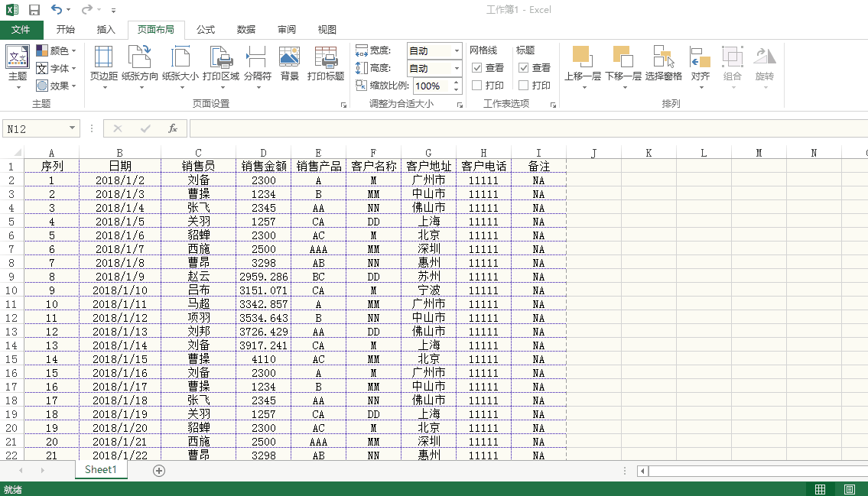Switch to Home (开始) tab
This screenshot has height=496, width=868.
[65, 29]
